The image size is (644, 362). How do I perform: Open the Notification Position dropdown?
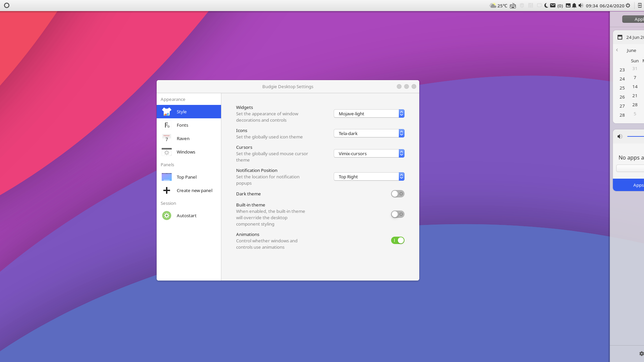coord(369,177)
